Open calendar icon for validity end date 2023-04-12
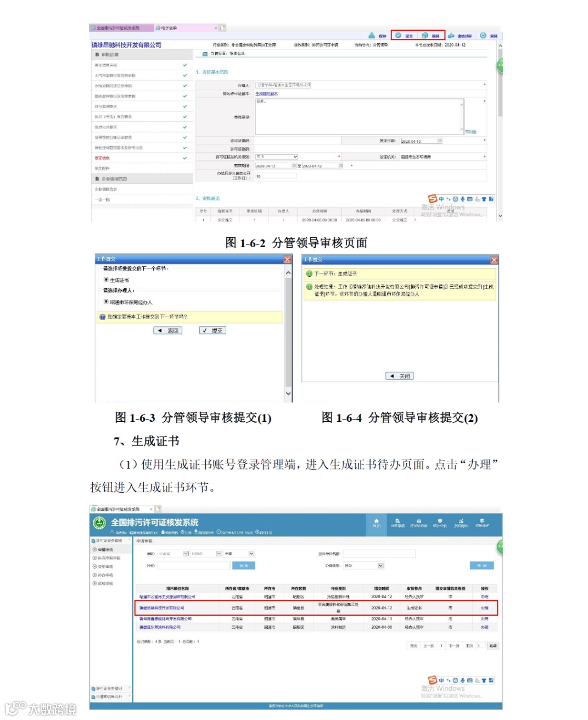Screen dimensions: 588x720 [341, 165]
